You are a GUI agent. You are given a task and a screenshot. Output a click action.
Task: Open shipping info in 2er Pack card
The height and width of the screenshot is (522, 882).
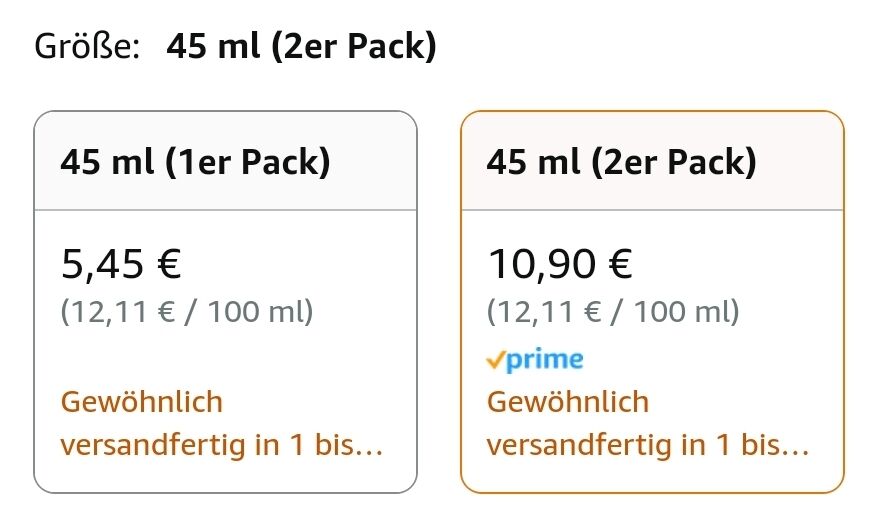pyautogui.click(x=648, y=424)
